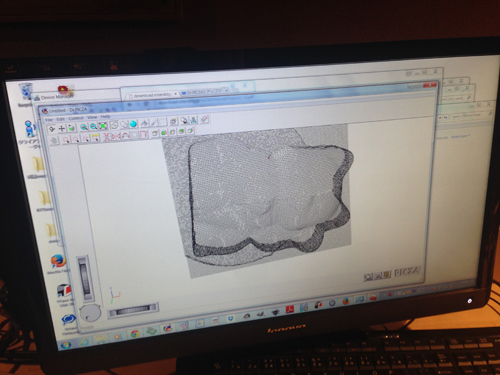Select the four-arrow move tool
Screen dimensions: 500x375
(62, 128)
